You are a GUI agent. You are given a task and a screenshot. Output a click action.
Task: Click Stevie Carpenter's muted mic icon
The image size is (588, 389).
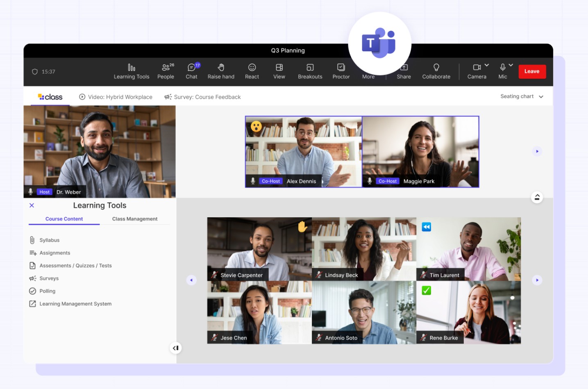pyautogui.click(x=214, y=275)
